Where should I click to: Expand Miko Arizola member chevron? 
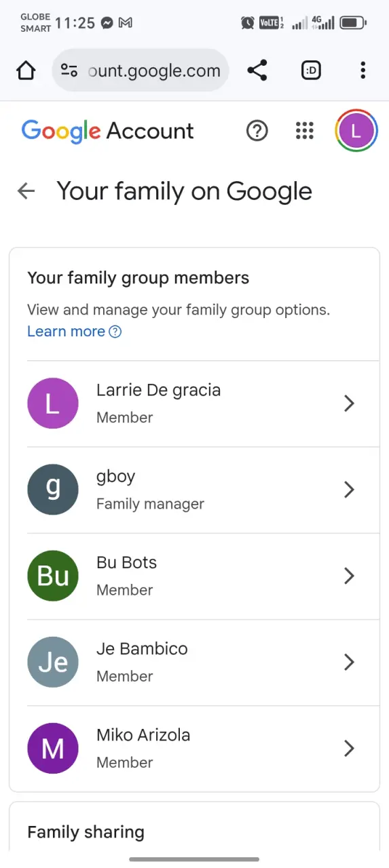(349, 748)
